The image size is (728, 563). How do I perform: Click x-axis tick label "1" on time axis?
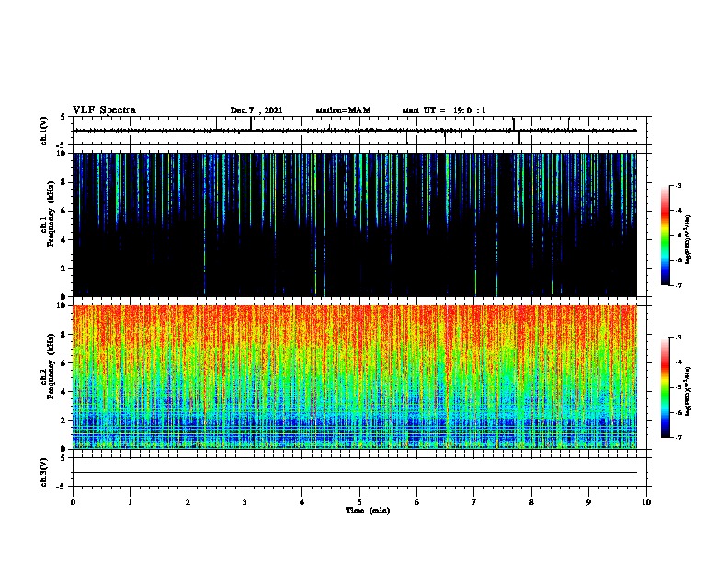[x=130, y=501]
